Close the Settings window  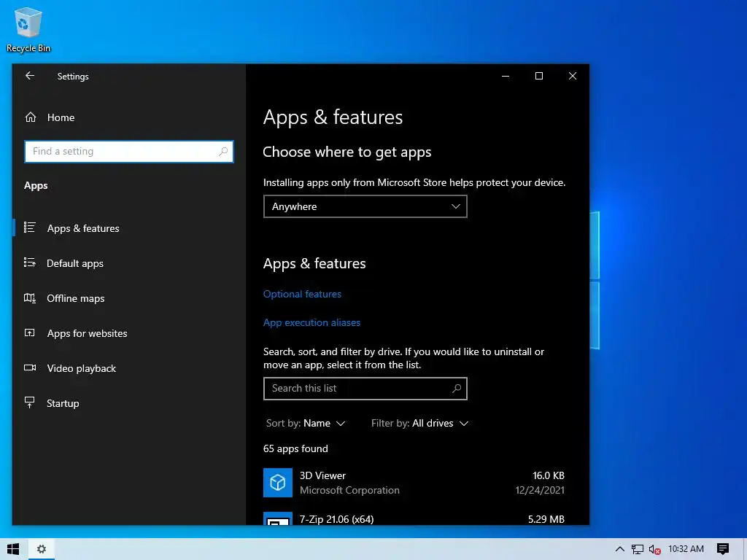573,76
